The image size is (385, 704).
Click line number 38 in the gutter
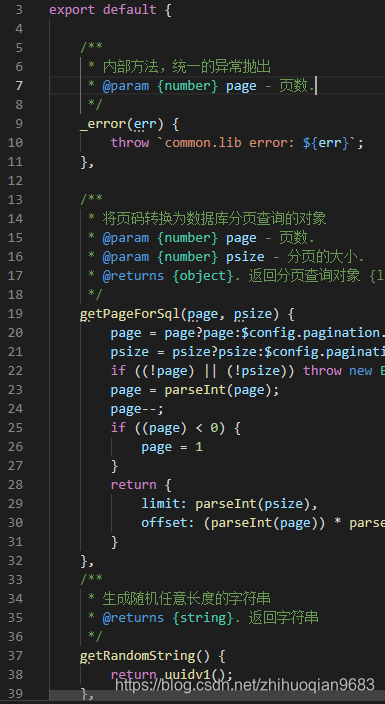(15, 674)
